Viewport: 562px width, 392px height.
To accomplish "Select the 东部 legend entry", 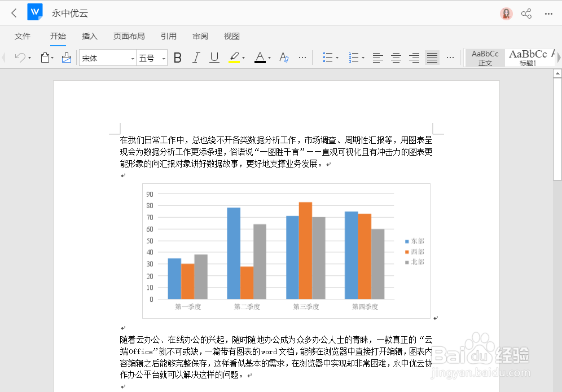I will [415, 241].
